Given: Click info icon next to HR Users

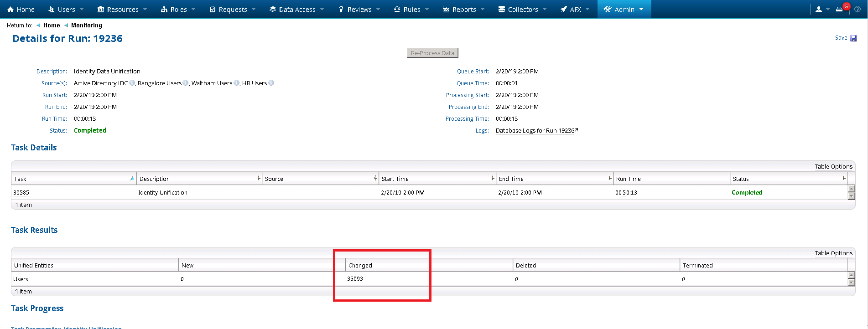Looking at the screenshot, I should 271,83.
